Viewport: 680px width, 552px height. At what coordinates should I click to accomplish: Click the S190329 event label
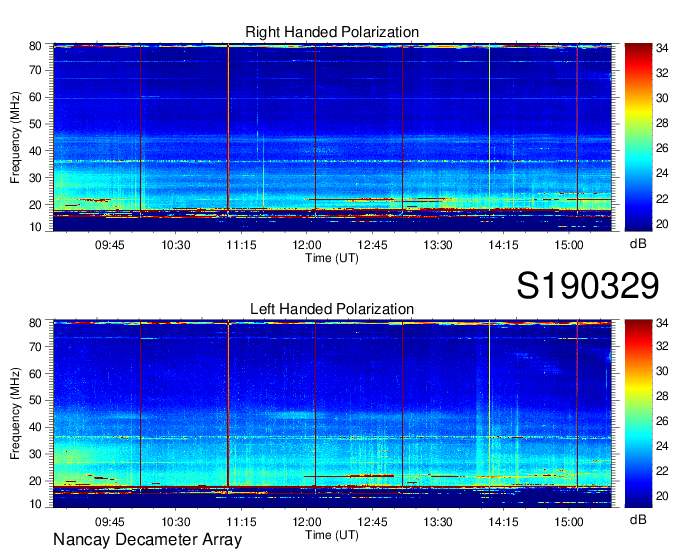tap(588, 285)
